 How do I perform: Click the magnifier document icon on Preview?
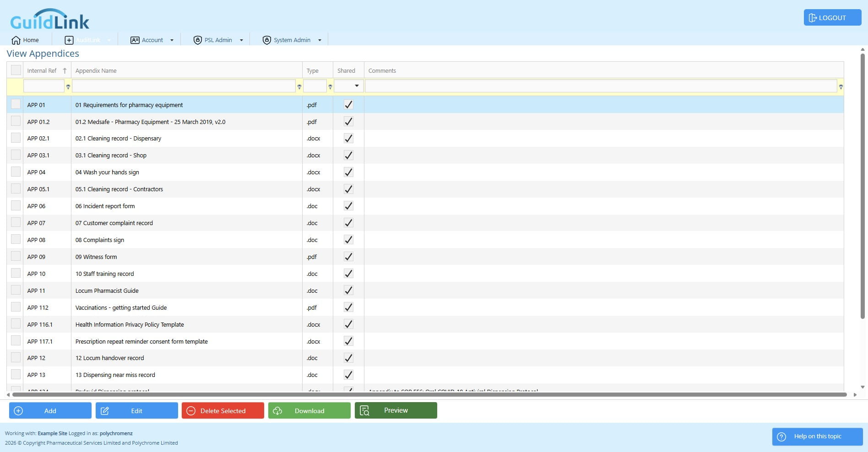(364, 411)
